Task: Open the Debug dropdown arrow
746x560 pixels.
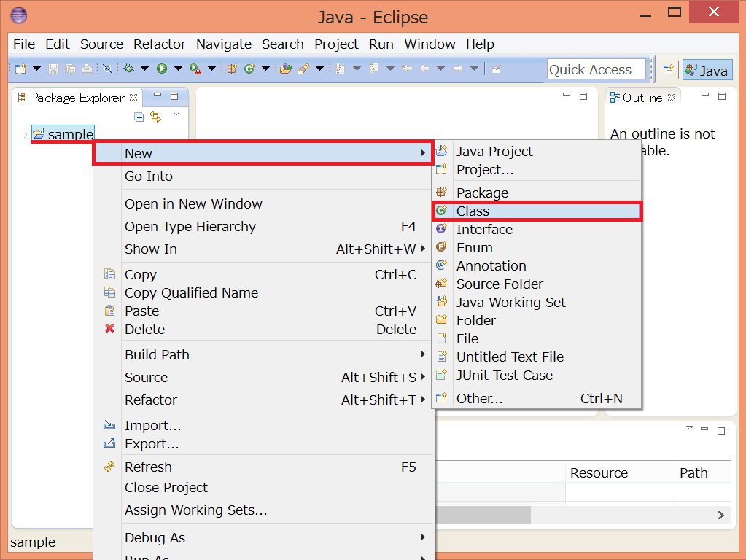Action: [x=144, y=69]
